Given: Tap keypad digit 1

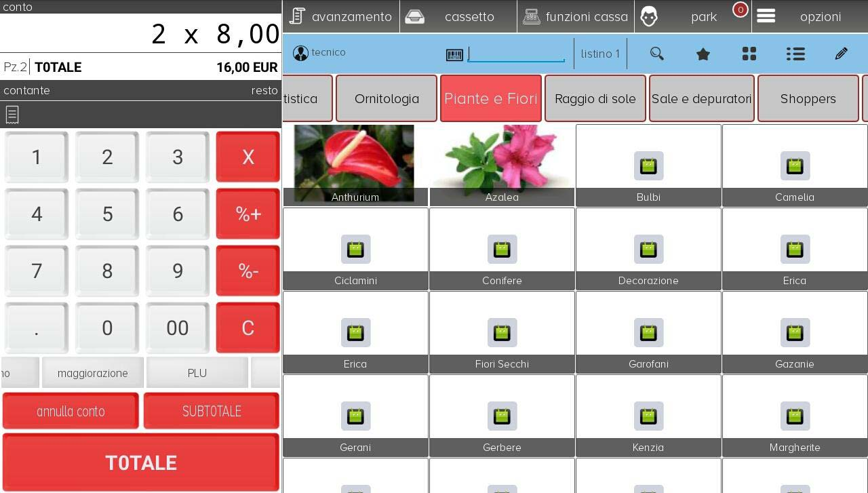Looking at the screenshot, I should [37, 157].
